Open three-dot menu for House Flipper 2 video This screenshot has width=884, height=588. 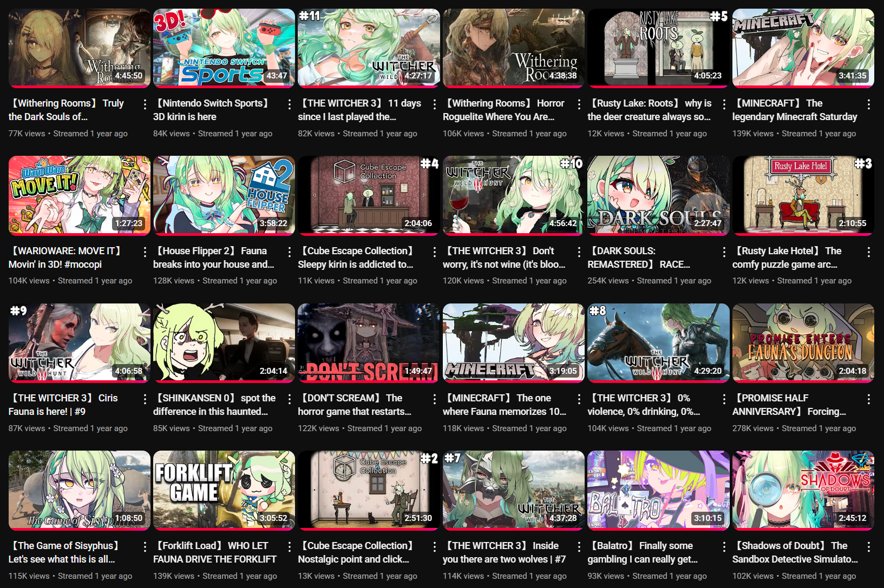(290, 252)
